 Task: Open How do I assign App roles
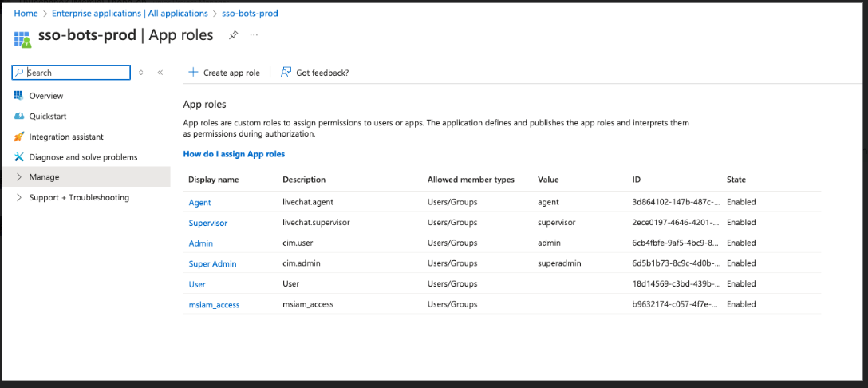pyautogui.click(x=234, y=154)
